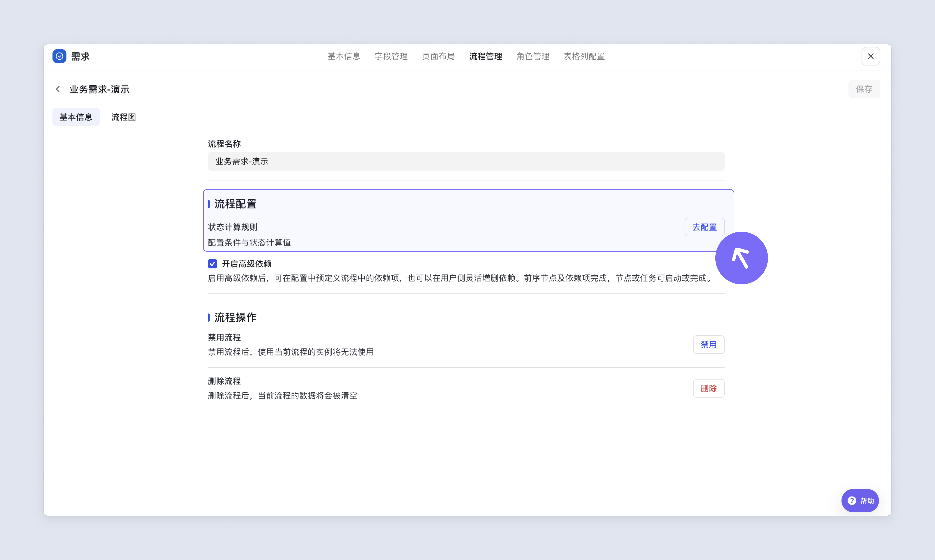Image resolution: width=935 pixels, height=560 pixels.
Task: Click 禁用 to disable the workflow
Action: 709,344
